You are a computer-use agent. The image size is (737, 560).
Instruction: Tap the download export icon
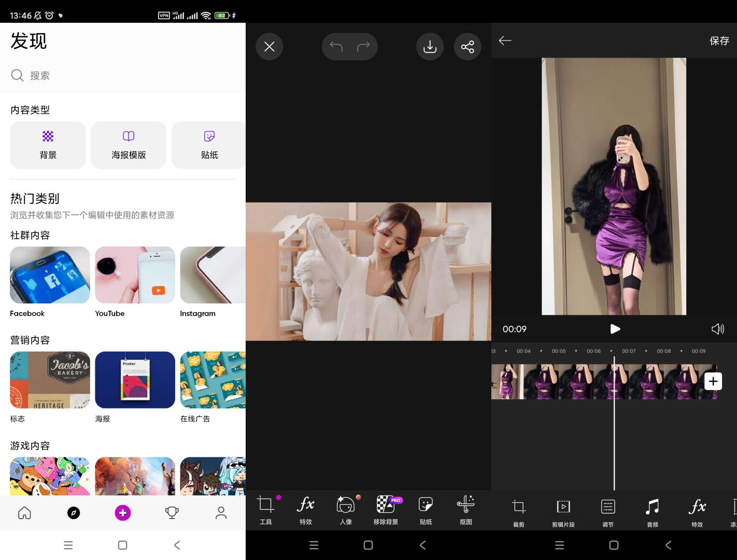click(x=430, y=46)
